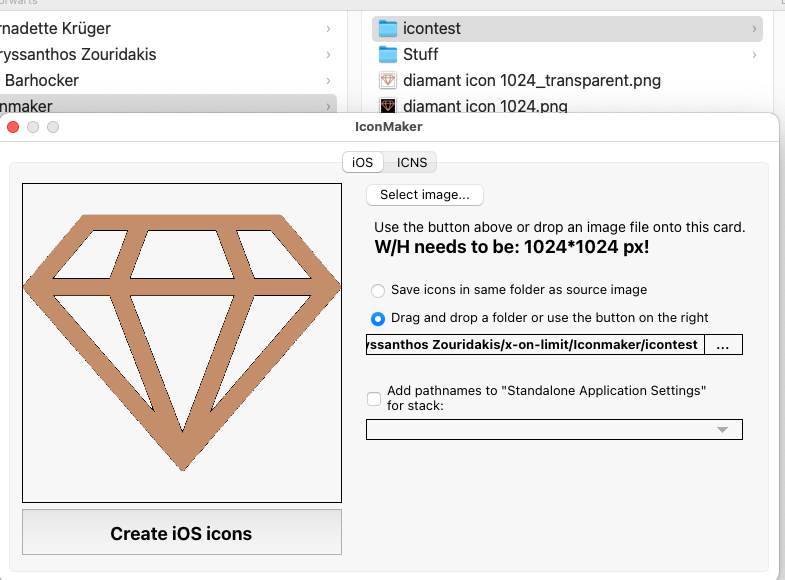Click the icontest folder icon
The width and height of the screenshot is (785, 580).
388,29
